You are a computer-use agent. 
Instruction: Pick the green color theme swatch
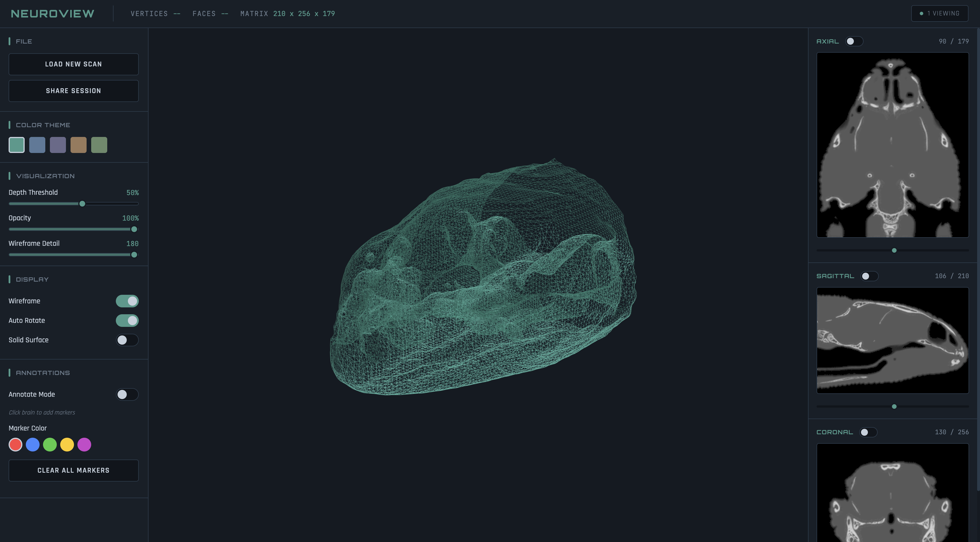[x=99, y=145]
